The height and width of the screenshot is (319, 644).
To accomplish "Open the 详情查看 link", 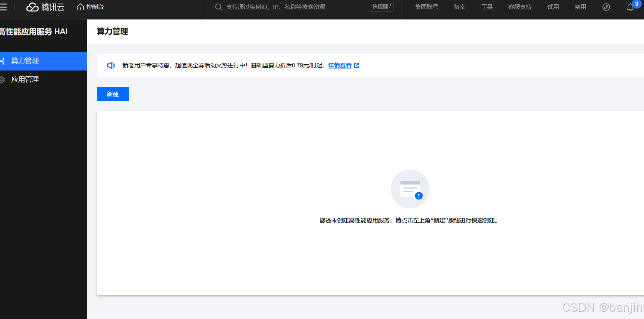I will [x=340, y=65].
